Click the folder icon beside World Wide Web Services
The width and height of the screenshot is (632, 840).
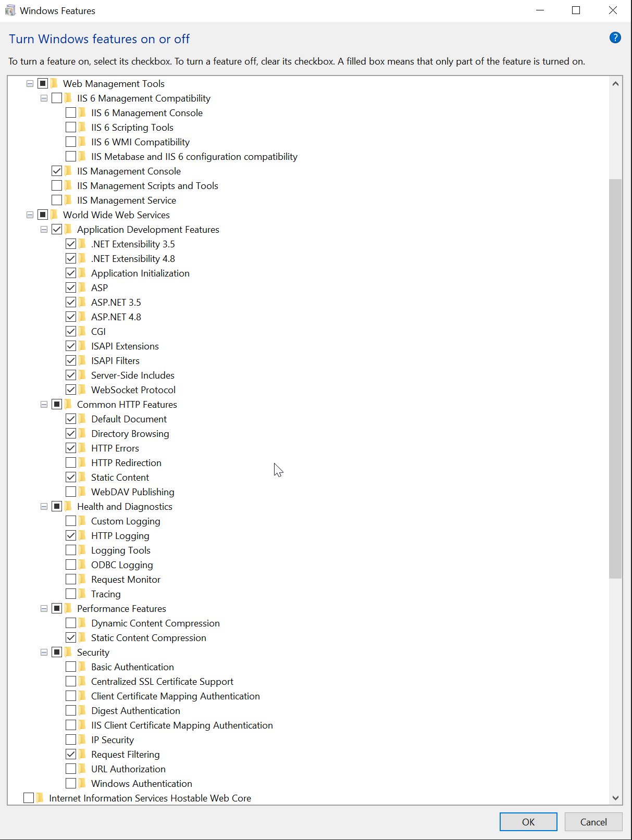point(55,215)
